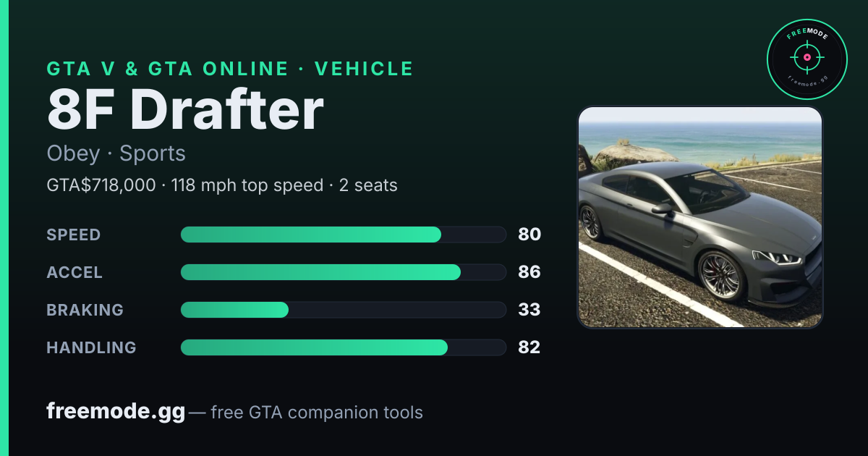The image size is (868, 456).
Task: Click the speed value 80
Action: coord(529,235)
